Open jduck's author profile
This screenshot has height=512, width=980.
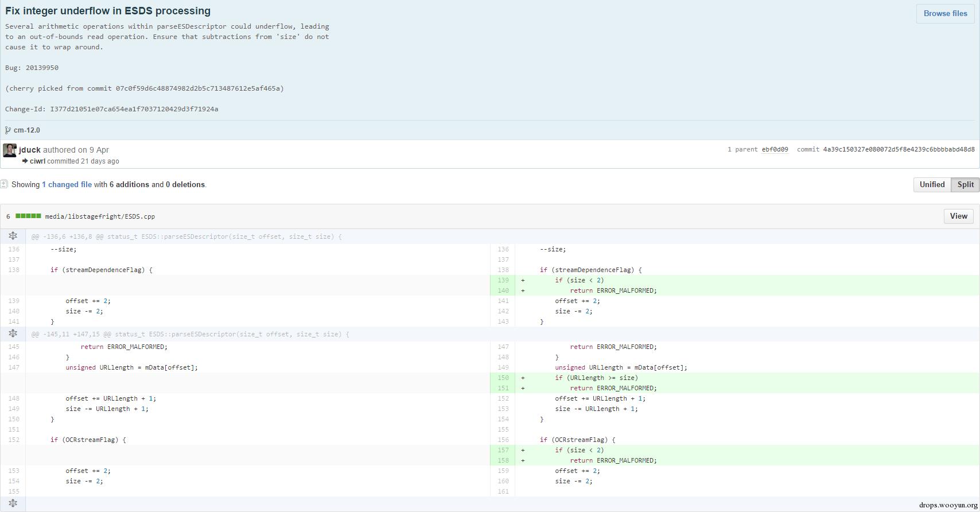click(x=30, y=150)
